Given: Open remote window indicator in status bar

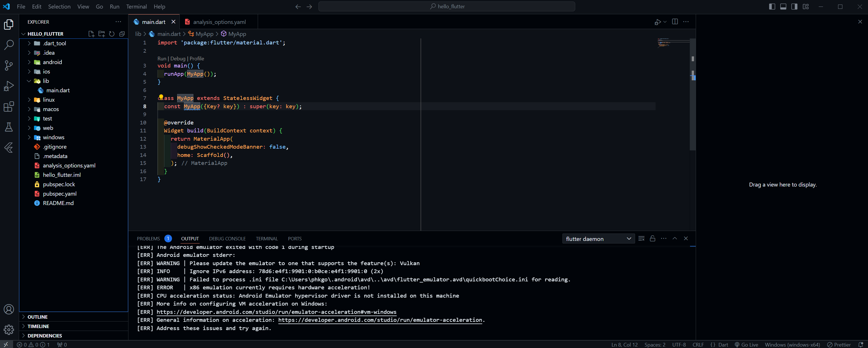Looking at the screenshot, I should 6,345.
